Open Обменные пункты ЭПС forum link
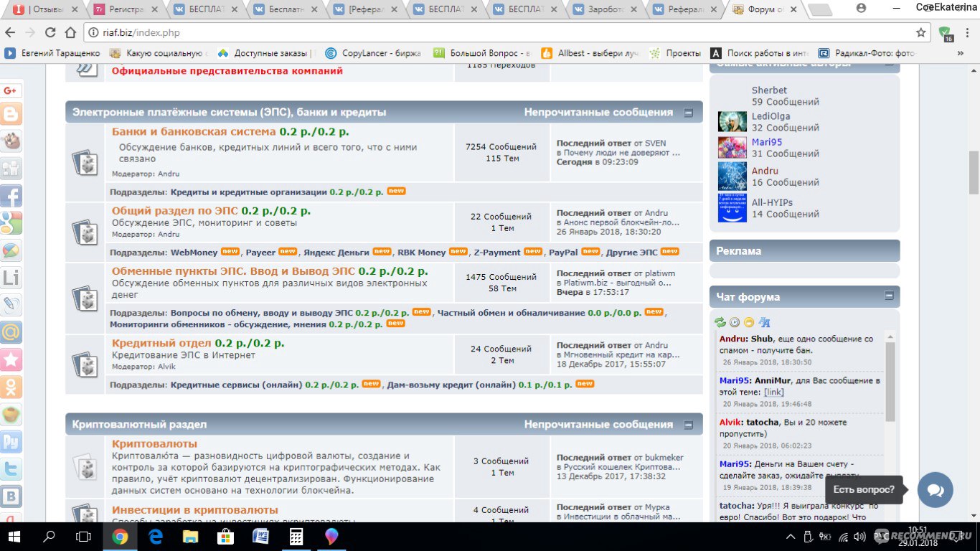The height and width of the screenshot is (551, 980). (x=233, y=271)
